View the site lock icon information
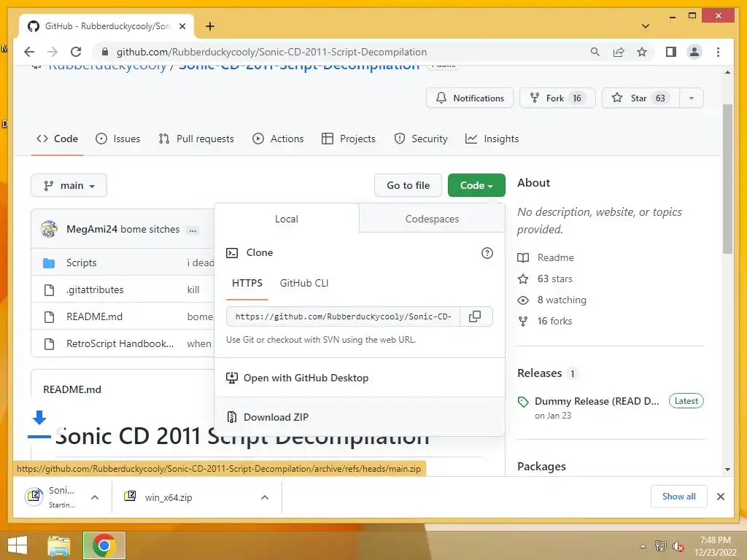The height and width of the screenshot is (560, 747). (105, 52)
